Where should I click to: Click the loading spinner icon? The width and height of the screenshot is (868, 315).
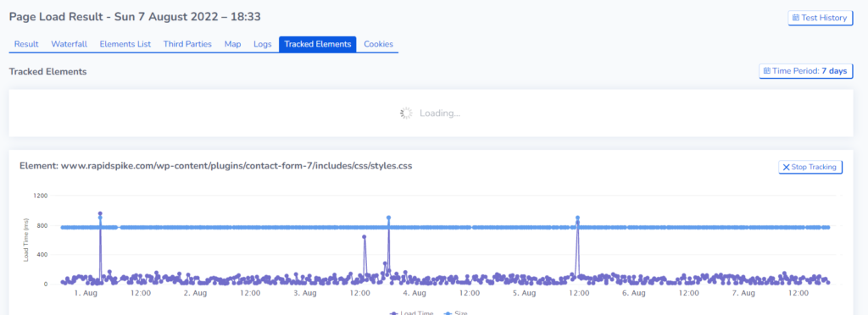click(406, 113)
